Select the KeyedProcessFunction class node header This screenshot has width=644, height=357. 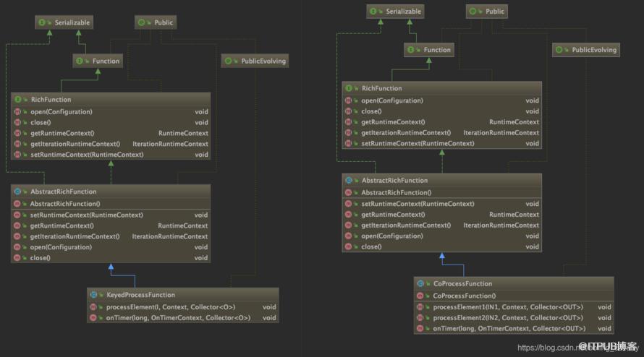coord(183,295)
